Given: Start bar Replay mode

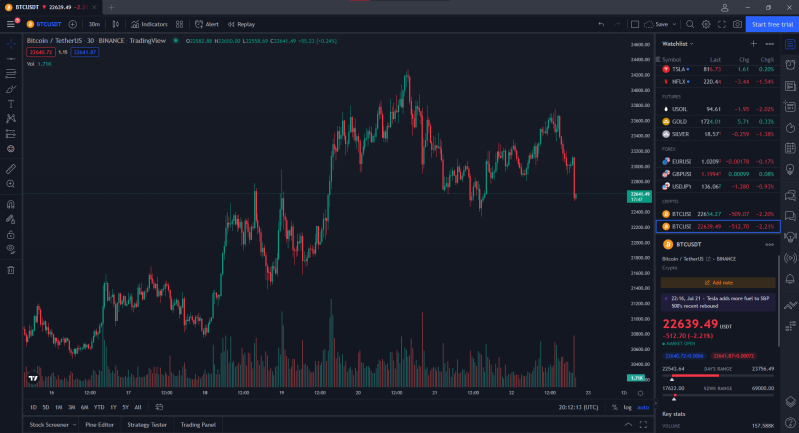Looking at the screenshot, I should 242,24.
